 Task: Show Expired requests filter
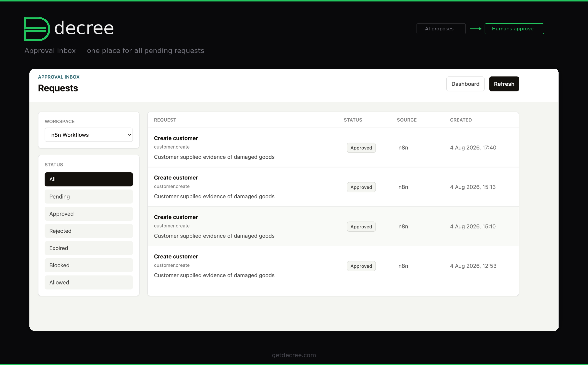coord(89,248)
